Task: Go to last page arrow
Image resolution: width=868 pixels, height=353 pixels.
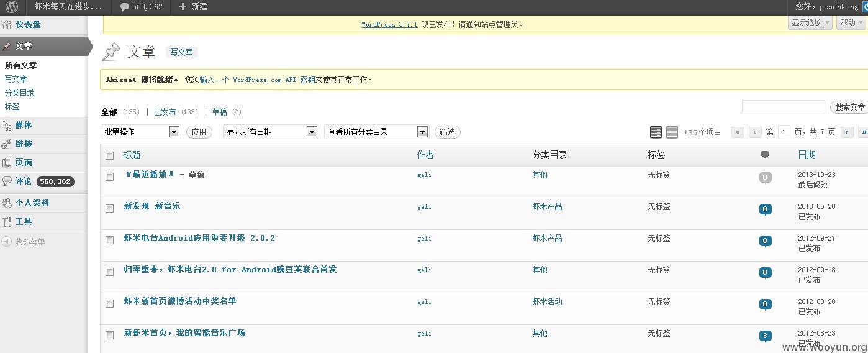Action: (x=863, y=132)
